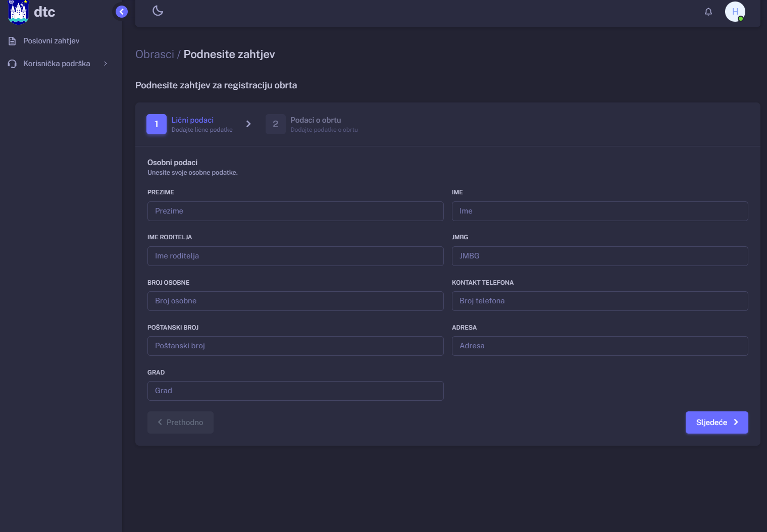Click into the JMBG field
This screenshot has width=767, height=532.
599,256
